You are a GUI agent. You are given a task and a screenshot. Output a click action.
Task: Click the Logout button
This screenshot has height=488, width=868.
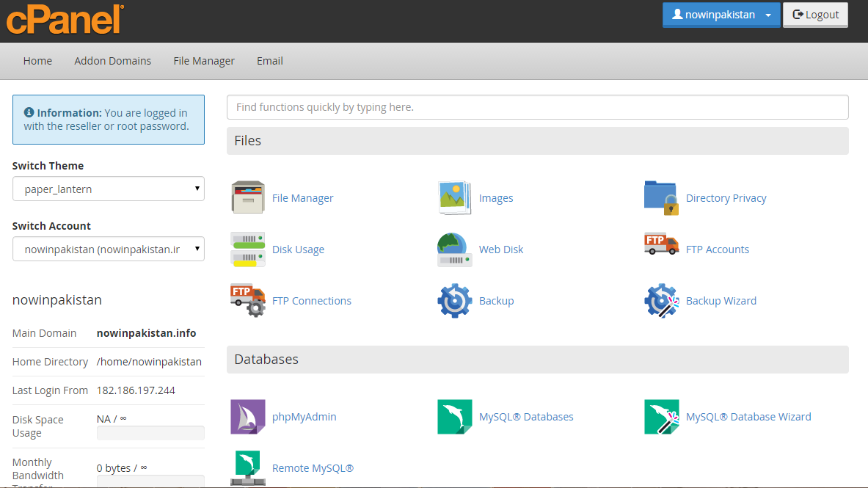(815, 15)
